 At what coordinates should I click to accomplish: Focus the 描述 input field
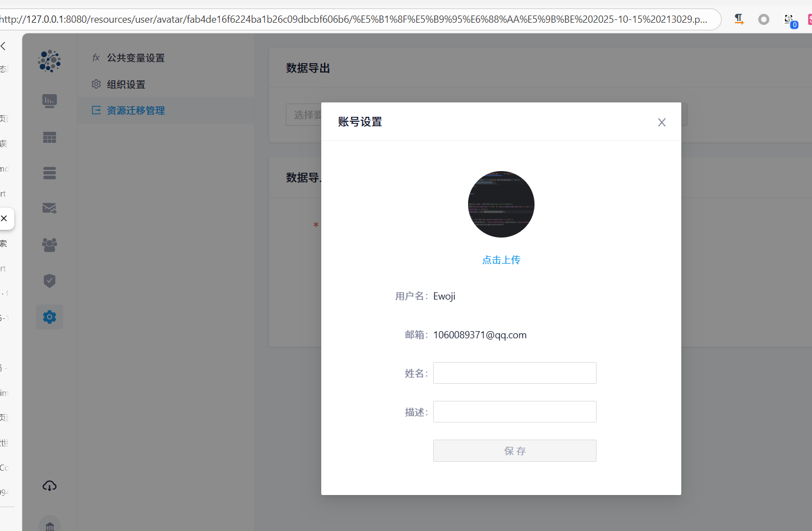pos(514,411)
